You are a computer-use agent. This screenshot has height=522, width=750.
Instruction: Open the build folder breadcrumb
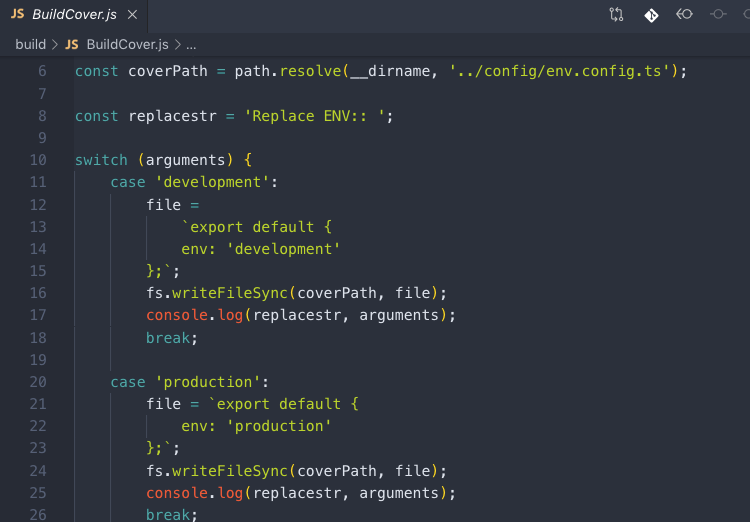point(31,44)
